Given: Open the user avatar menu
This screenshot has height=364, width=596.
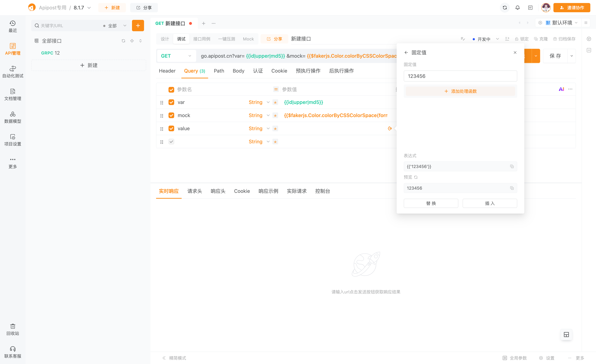Looking at the screenshot, I should pyautogui.click(x=546, y=8).
